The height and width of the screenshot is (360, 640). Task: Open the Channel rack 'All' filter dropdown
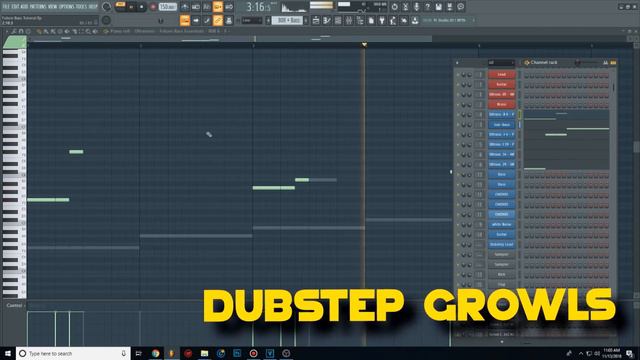[x=501, y=62]
